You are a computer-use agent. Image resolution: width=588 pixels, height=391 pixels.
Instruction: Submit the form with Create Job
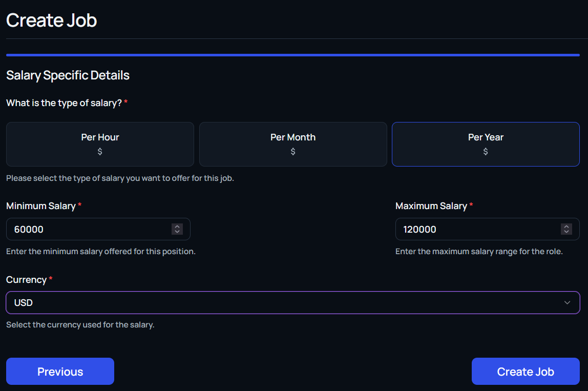click(x=526, y=372)
